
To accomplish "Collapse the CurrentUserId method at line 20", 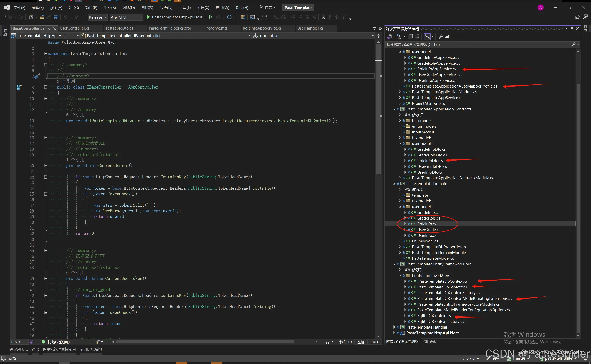I will pyautogui.click(x=46, y=166).
